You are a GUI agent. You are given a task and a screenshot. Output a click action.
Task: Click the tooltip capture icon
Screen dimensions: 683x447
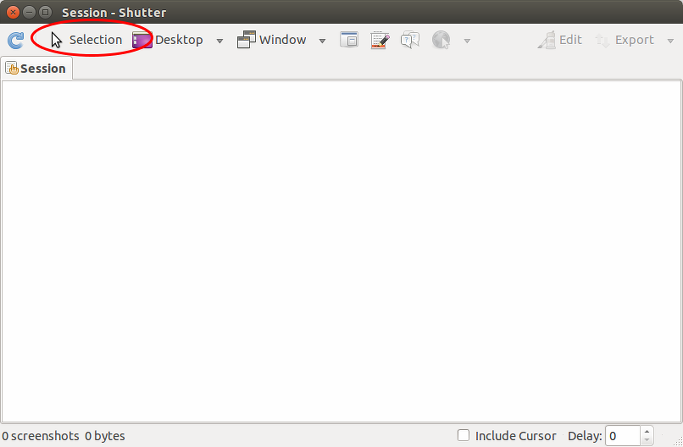[x=410, y=40]
